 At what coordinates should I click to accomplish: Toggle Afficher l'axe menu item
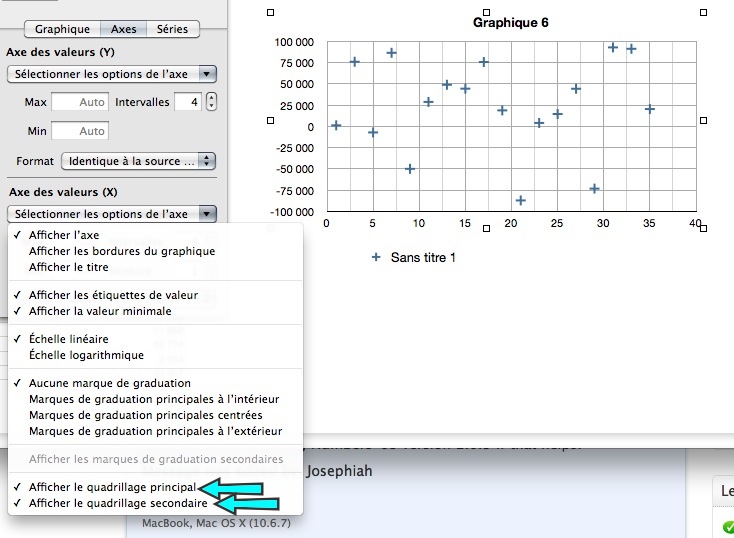[x=155, y=235]
